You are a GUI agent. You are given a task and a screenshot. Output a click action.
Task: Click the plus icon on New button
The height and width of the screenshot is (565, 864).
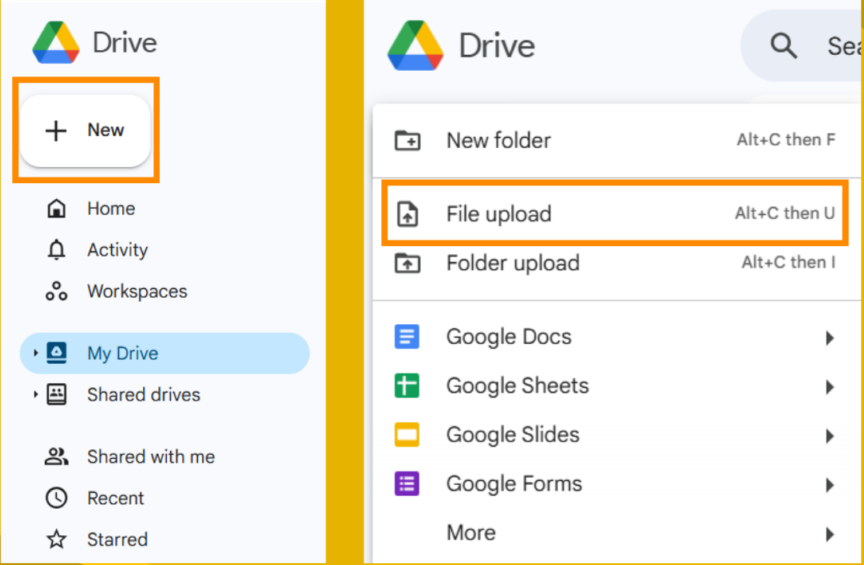click(56, 131)
